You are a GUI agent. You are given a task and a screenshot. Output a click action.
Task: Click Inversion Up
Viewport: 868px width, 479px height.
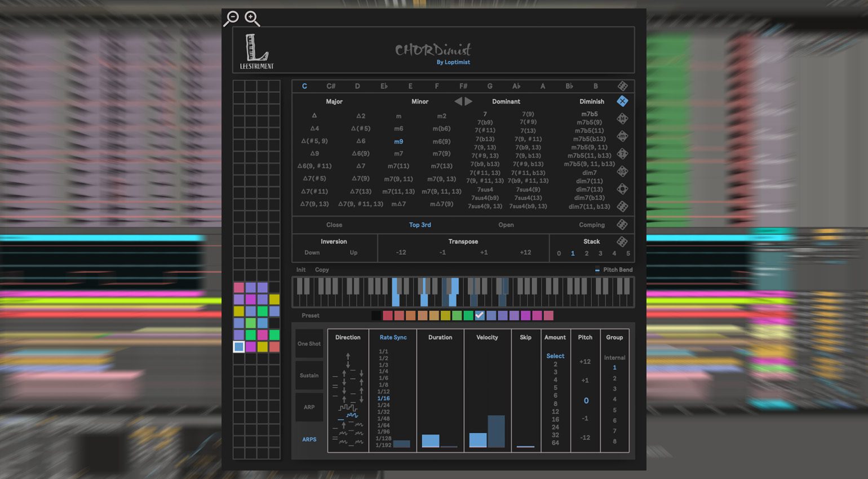[353, 252]
